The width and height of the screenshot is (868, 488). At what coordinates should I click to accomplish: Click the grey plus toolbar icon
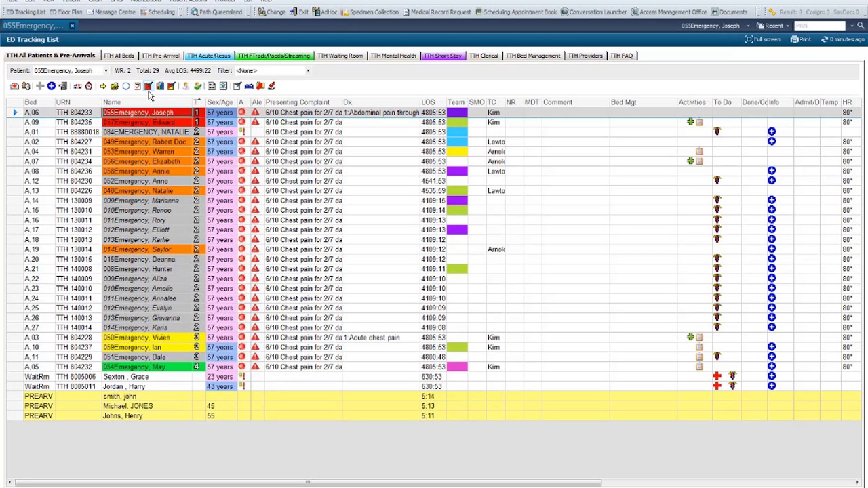pyautogui.click(x=40, y=86)
